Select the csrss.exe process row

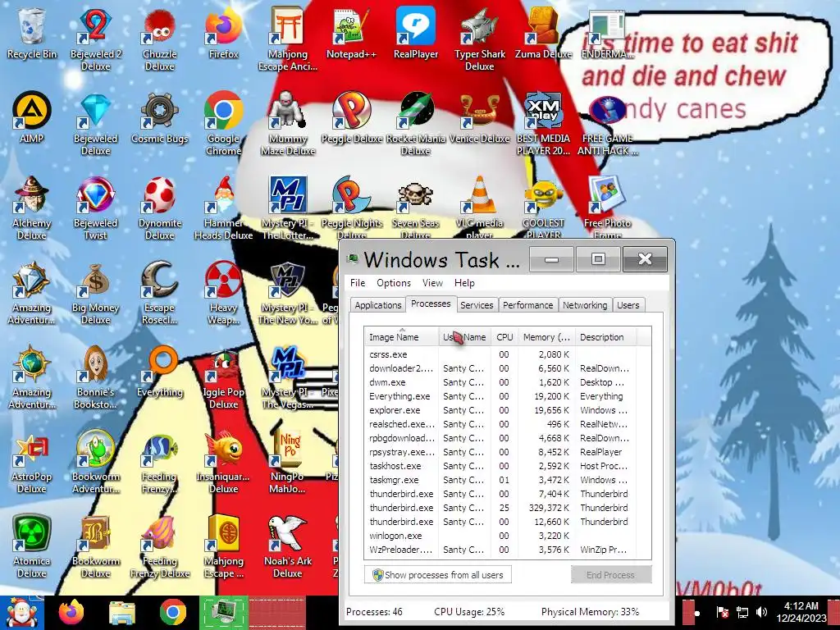click(x=507, y=354)
